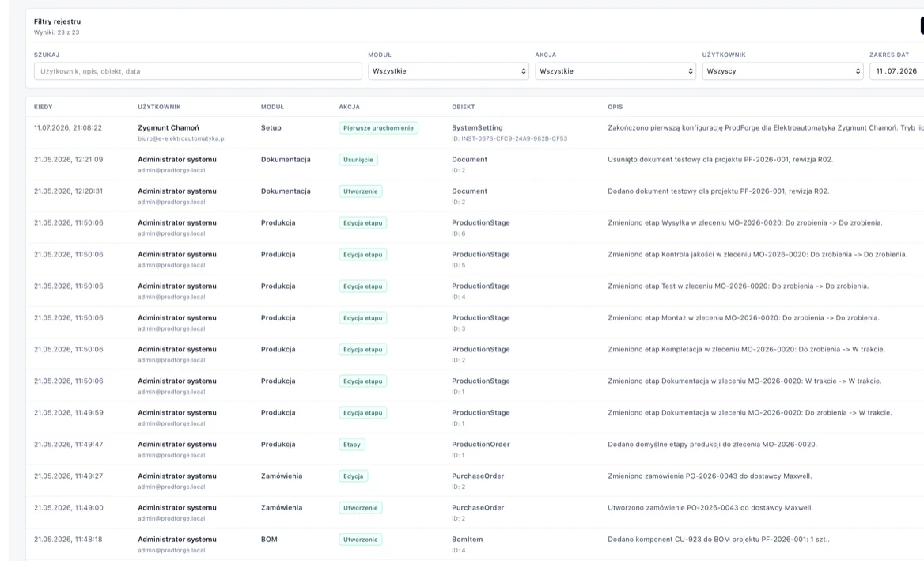The image size is (924, 561).
Task: Click timestamp 11.07.2026, 21:08:22
Action: tap(68, 128)
